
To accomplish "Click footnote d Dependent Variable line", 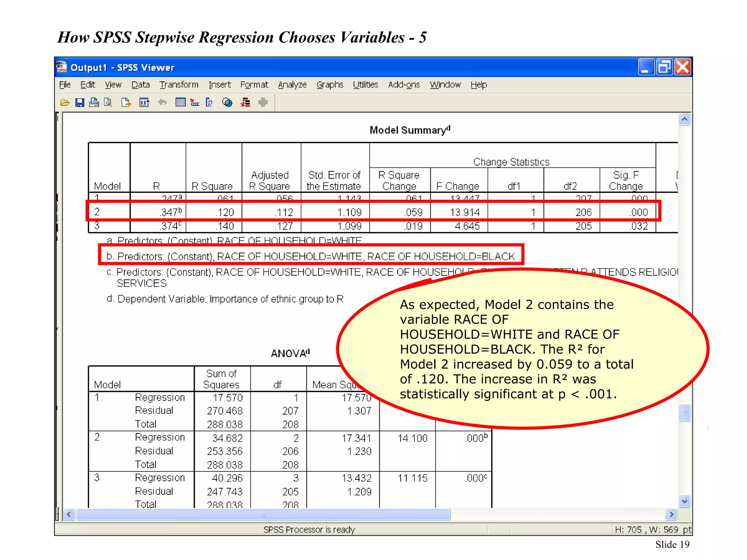I will click(225, 299).
